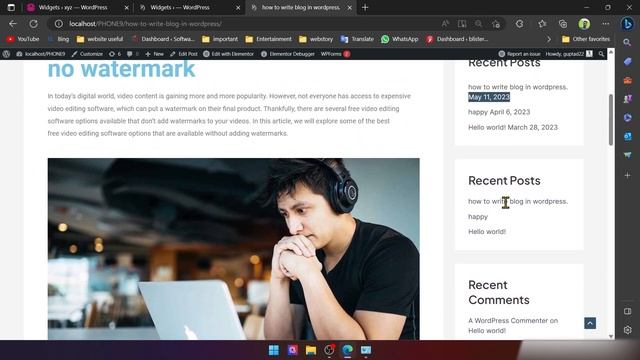Viewport: 640px width, 360px height.
Task: Open File Explorer from taskbar
Action: coord(311,350)
